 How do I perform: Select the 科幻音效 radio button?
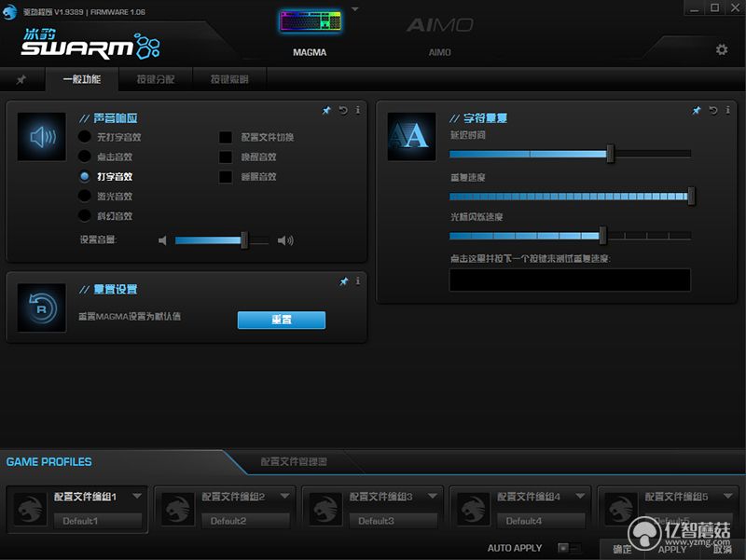click(85, 216)
